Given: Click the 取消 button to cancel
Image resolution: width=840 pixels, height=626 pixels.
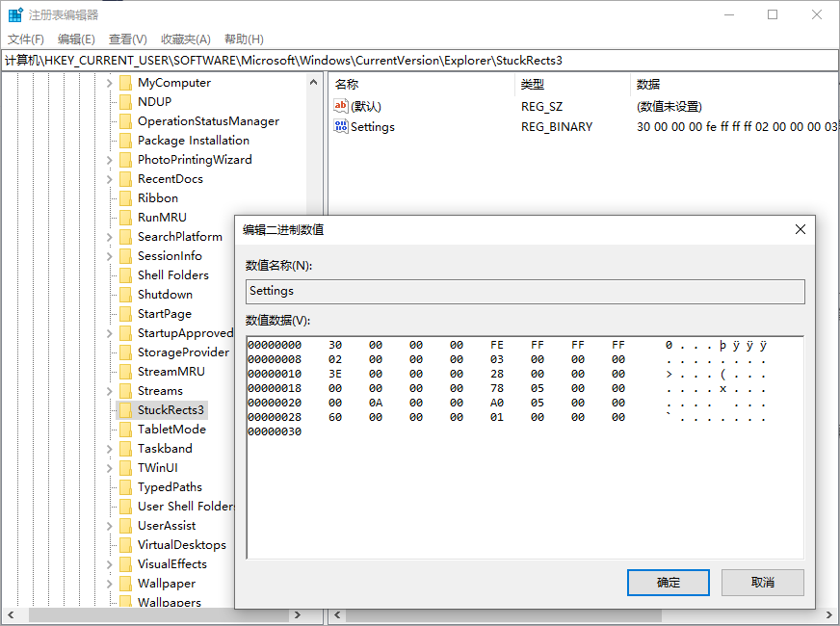Looking at the screenshot, I should [x=762, y=582].
